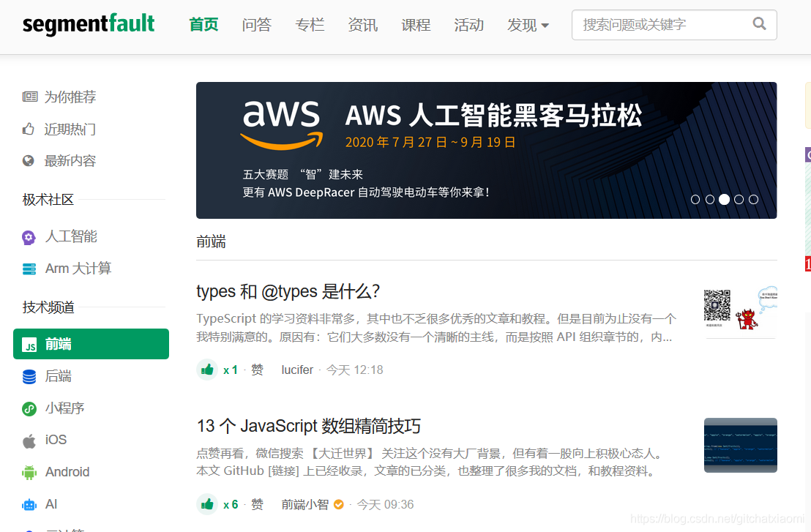Open the AWS 人工智能黑客马拉松 banner

click(486, 150)
